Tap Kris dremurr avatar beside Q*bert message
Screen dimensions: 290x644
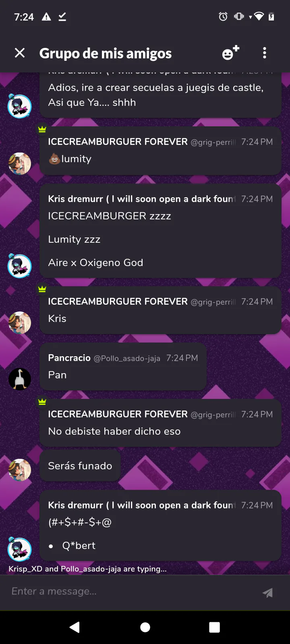pos(20,549)
